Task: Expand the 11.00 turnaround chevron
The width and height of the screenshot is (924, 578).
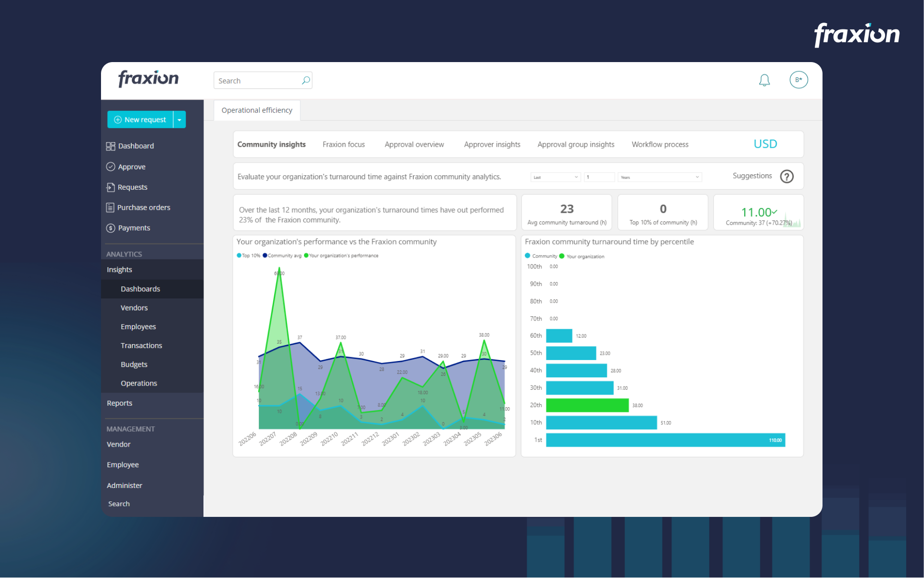Action: pyautogui.click(x=774, y=212)
